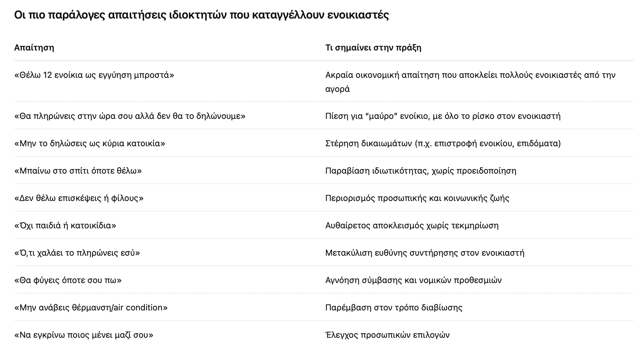Select «Μην το δηλώσεις ως κύρια κατοικία»
Screen dimensions: 644x357
(x=90, y=144)
